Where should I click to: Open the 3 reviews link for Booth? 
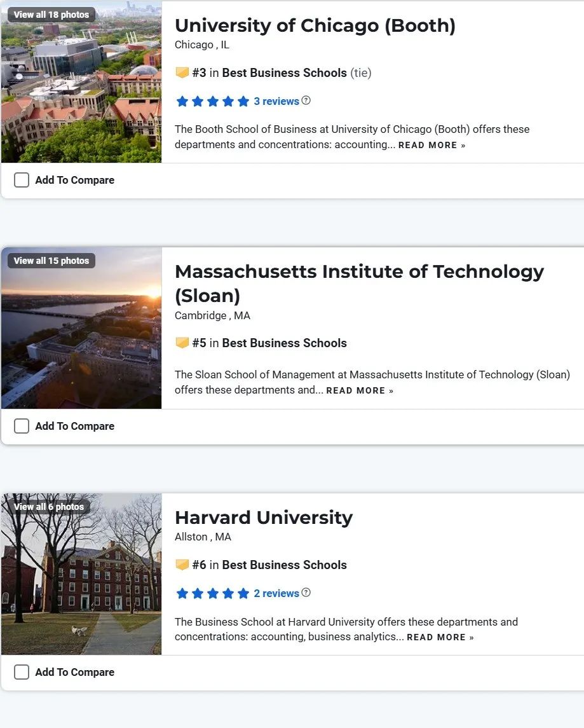tap(276, 101)
